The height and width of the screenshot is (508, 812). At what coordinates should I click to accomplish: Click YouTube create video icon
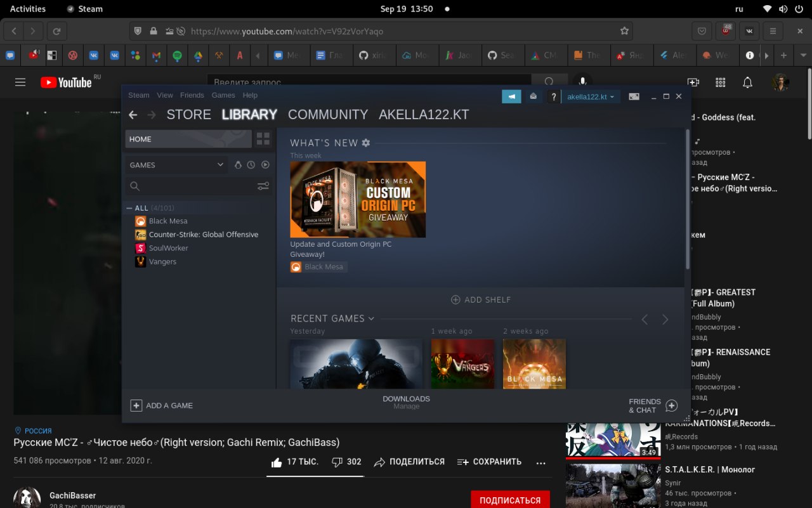click(x=693, y=82)
